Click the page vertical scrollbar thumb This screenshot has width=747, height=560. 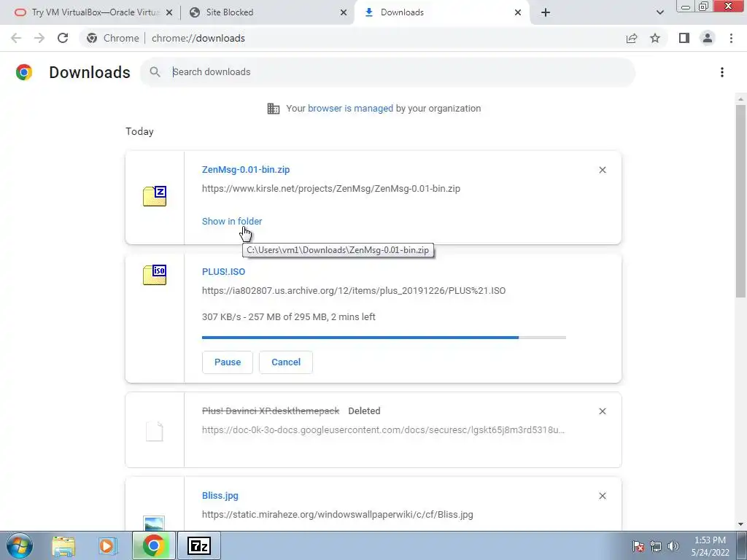tap(740, 202)
